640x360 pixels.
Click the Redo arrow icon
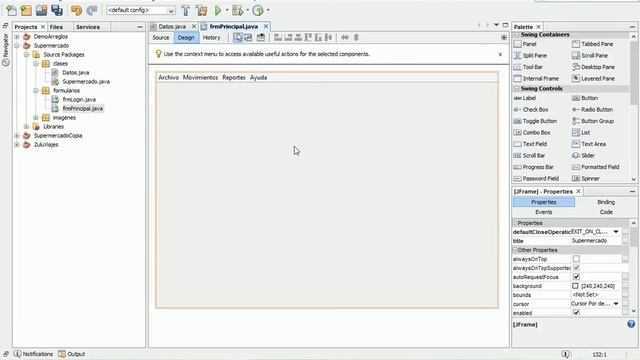92,10
